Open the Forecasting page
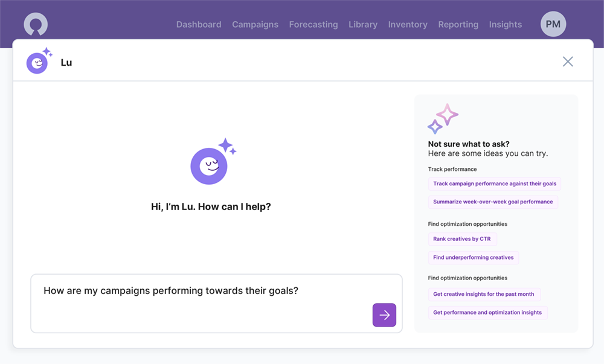 point(313,25)
